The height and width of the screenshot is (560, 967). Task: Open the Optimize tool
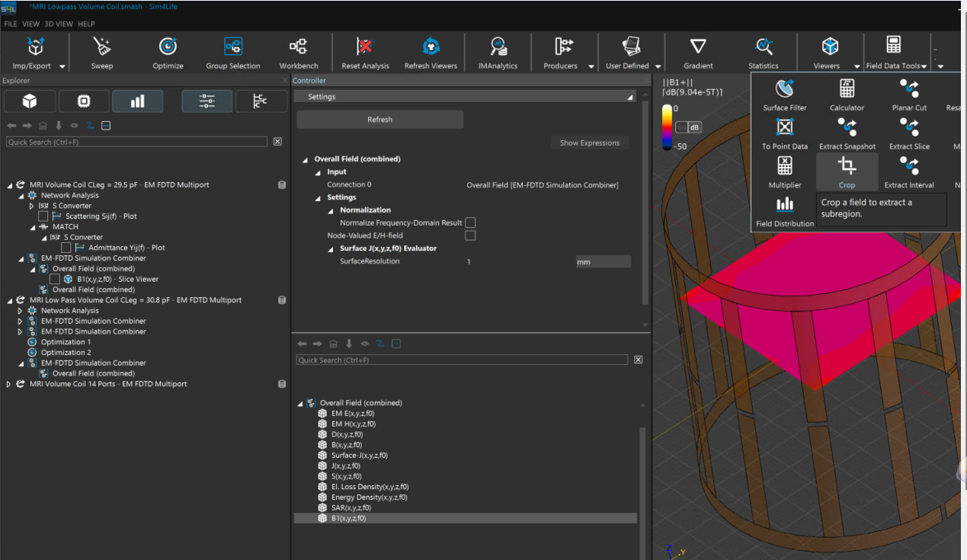click(x=168, y=48)
